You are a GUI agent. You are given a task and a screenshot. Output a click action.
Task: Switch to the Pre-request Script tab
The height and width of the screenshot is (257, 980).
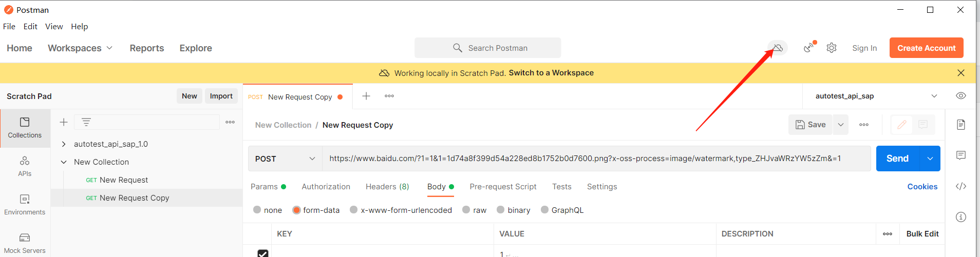pyautogui.click(x=503, y=187)
